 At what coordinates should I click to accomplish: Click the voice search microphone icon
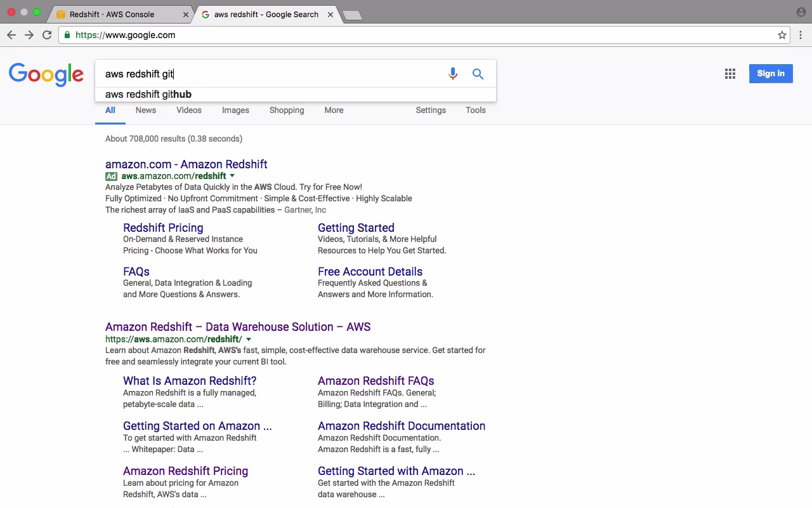click(x=452, y=74)
